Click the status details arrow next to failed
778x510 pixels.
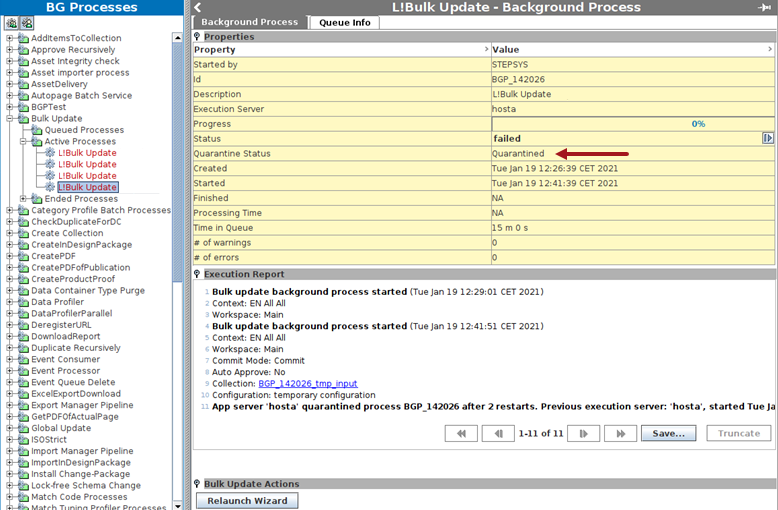(x=768, y=138)
